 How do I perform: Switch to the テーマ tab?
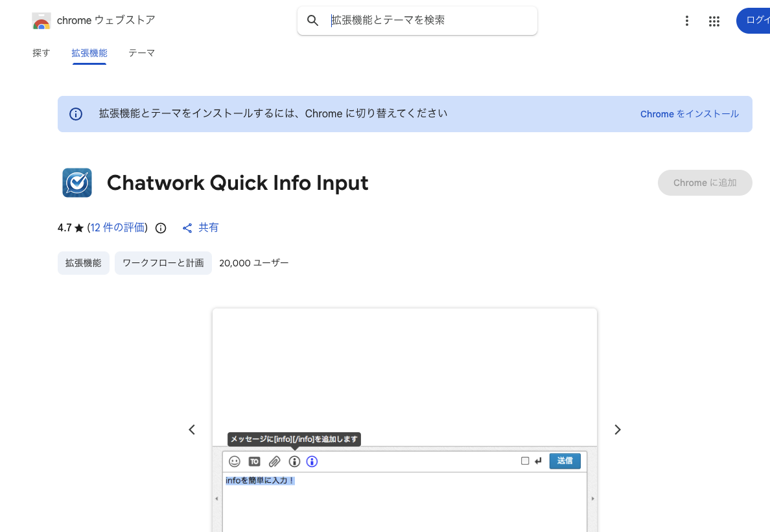(141, 53)
